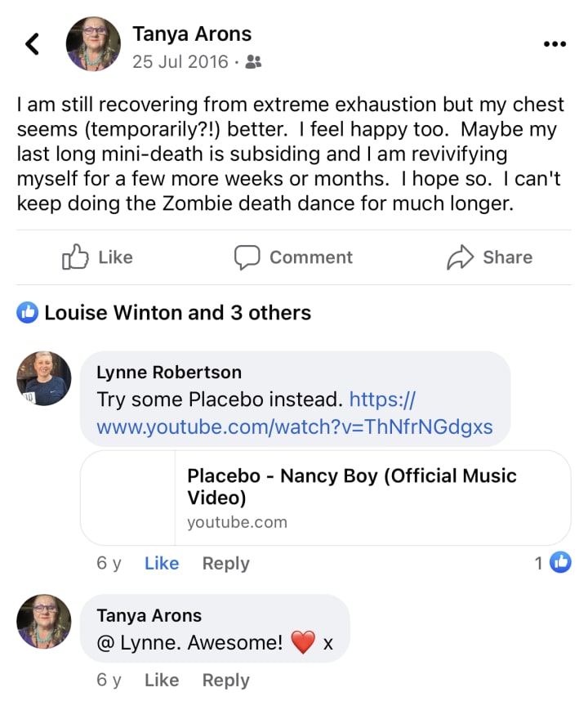Screen dimensions: 588x710
Task: Reply to Lynne Robertson's comment
Action: pos(225,563)
